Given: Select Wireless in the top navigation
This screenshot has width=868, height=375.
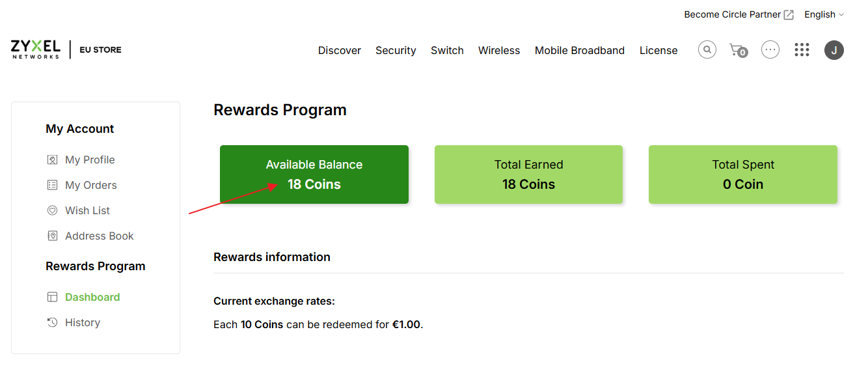Looking at the screenshot, I should pos(499,50).
